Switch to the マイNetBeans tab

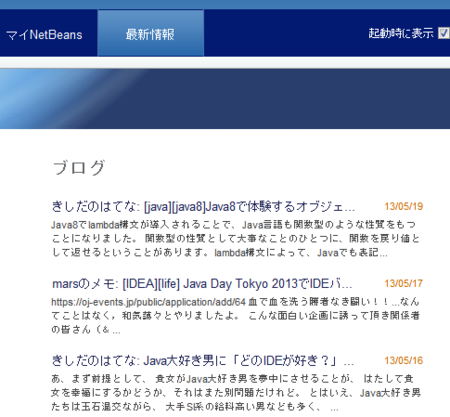coord(44,35)
